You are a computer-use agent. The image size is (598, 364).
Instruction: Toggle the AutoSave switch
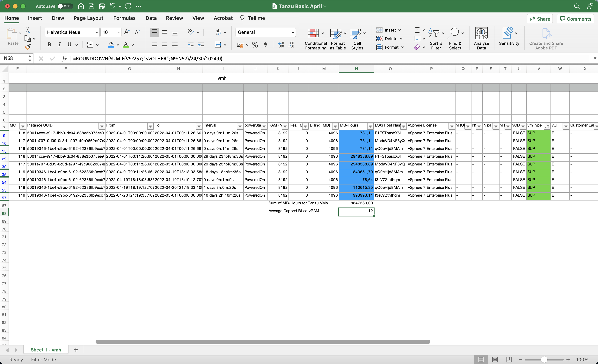pyautogui.click(x=65, y=6)
